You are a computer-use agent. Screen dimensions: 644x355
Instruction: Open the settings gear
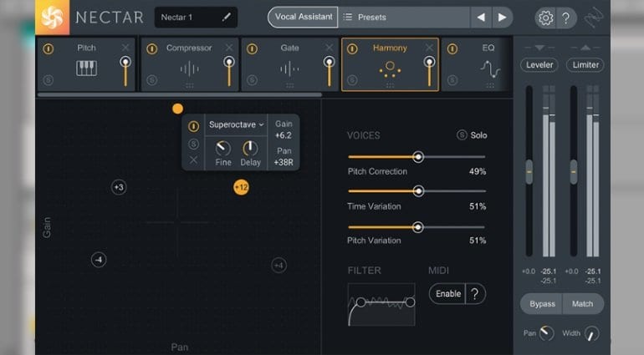click(545, 18)
